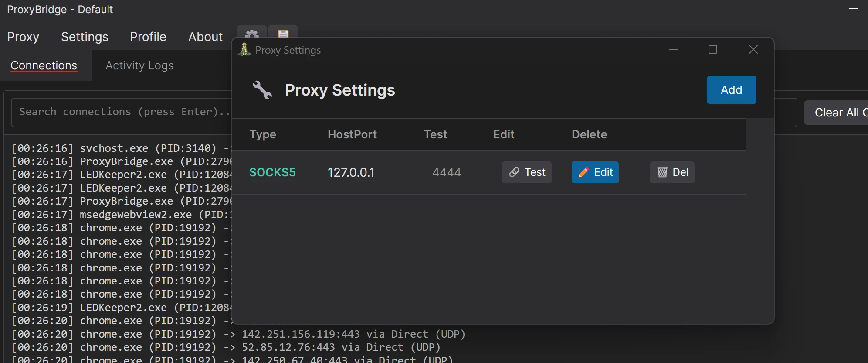Click the Add proxy button
This screenshot has height=363, width=868.
pos(731,90)
